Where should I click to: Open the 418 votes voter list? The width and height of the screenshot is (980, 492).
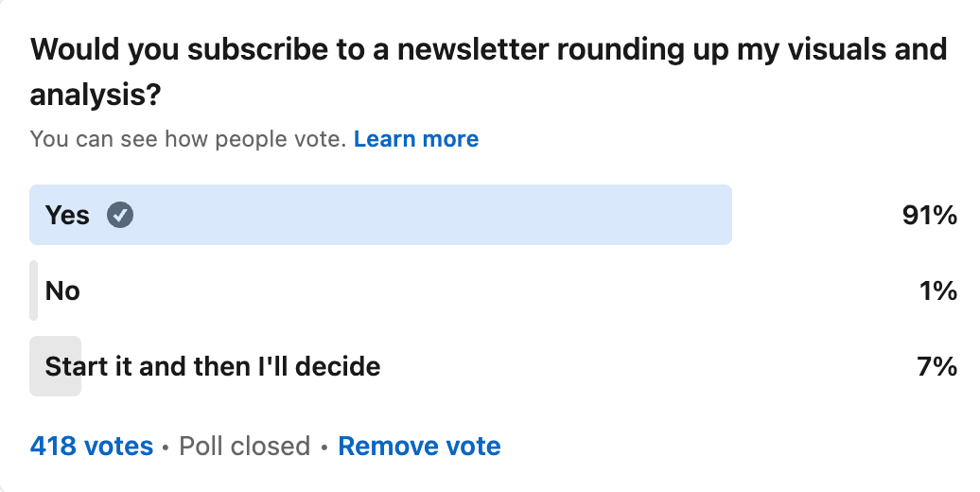tap(92, 446)
